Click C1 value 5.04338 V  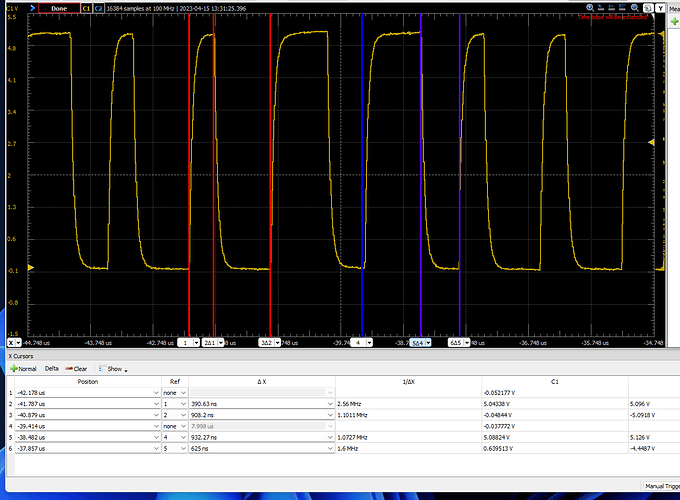point(497,404)
